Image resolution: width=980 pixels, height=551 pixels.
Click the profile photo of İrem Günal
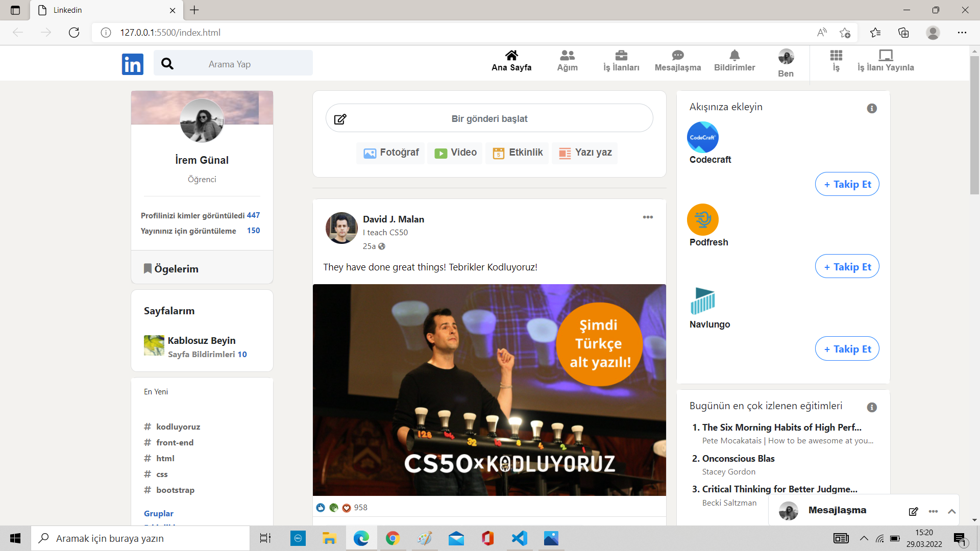pos(202,121)
